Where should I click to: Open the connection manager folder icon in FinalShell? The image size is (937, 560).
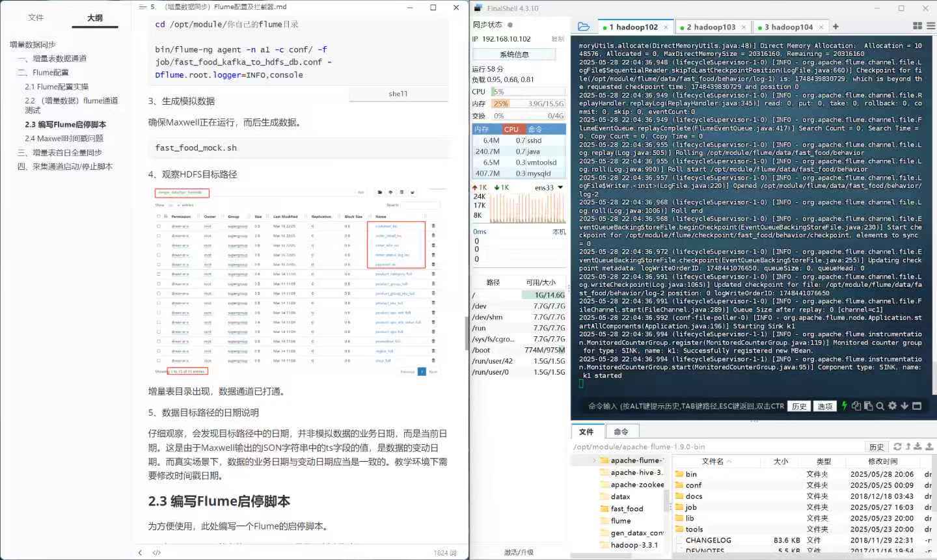click(x=584, y=27)
